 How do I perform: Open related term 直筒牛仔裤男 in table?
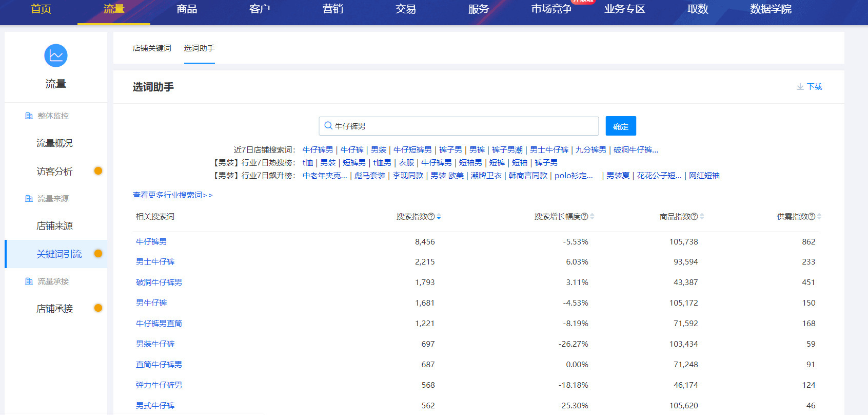pos(159,365)
